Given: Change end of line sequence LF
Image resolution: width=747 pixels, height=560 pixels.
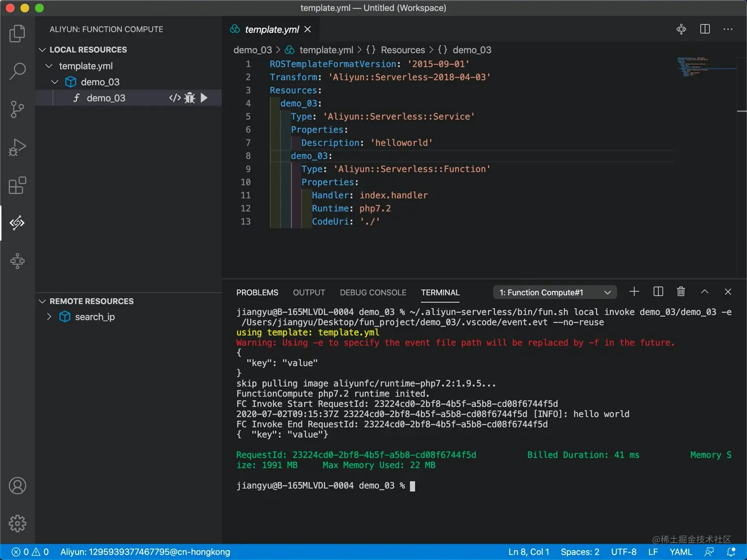Looking at the screenshot, I should 653,552.
